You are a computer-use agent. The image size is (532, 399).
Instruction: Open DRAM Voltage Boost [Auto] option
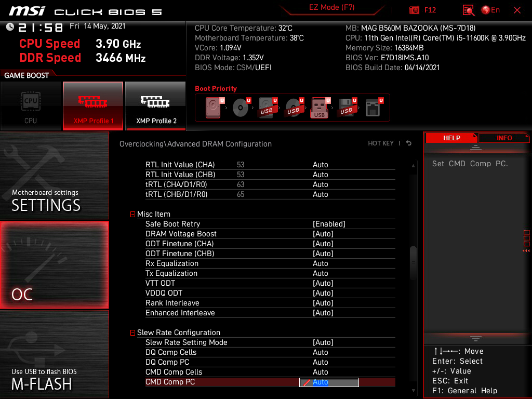pyautogui.click(x=270, y=234)
